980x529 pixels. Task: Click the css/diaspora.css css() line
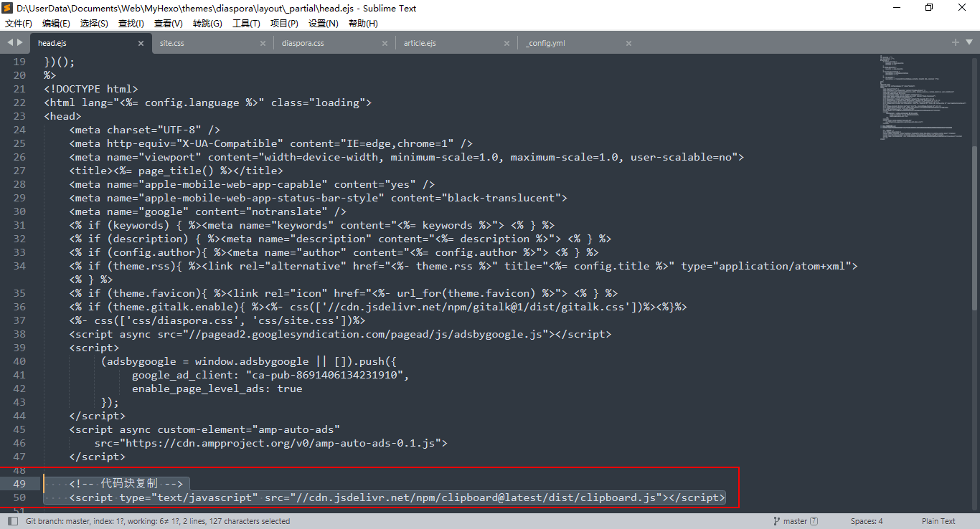pyautogui.click(x=217, y=320)
